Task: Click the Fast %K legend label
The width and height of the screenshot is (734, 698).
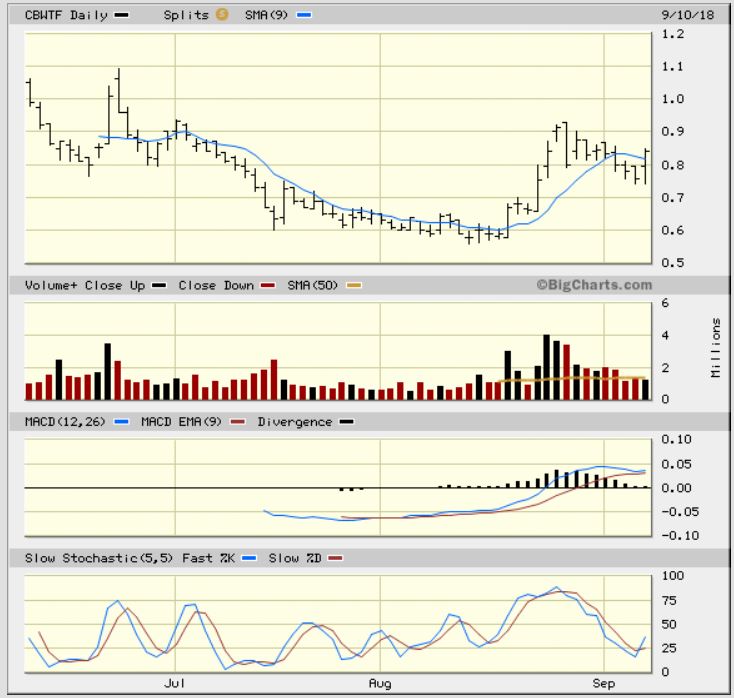Action: (x=208, y=558)
